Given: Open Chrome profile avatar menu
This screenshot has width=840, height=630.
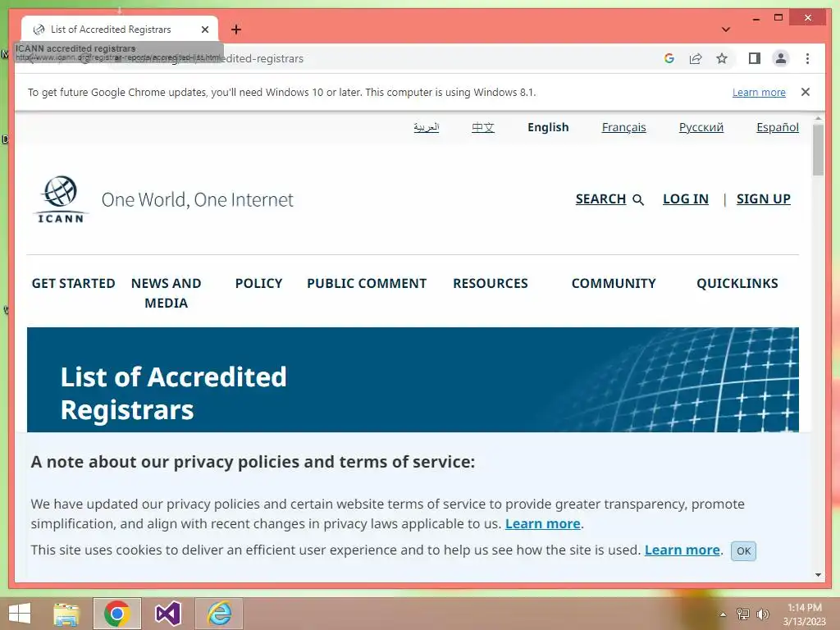Looking at the screenshot, I should tap(781, 58).
